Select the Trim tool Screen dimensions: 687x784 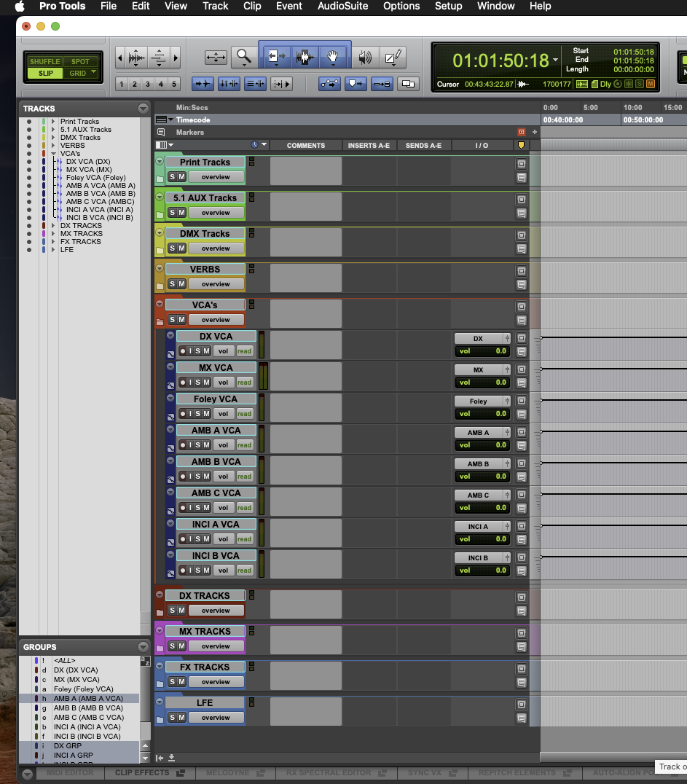click(276, 57)
